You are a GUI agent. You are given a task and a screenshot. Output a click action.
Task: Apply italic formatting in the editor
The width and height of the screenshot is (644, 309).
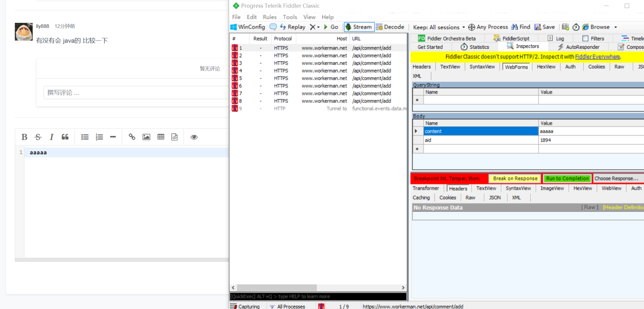pos(52,137)
